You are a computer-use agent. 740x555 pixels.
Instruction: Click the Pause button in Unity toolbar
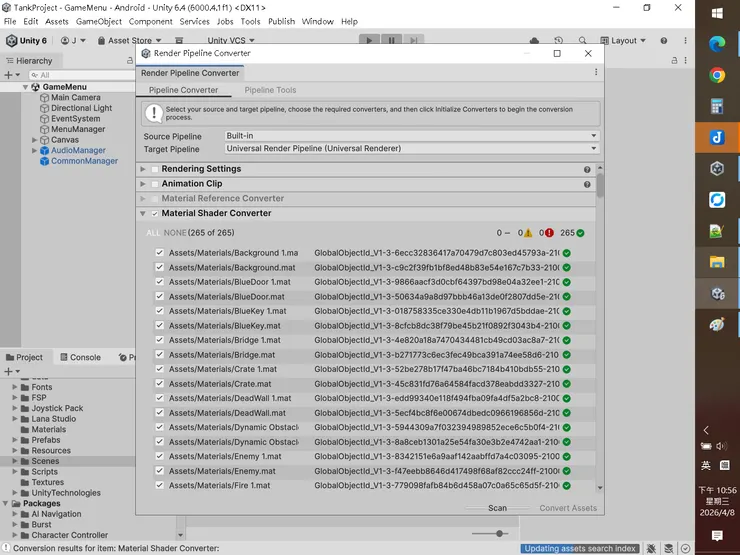tap(391, 41)
